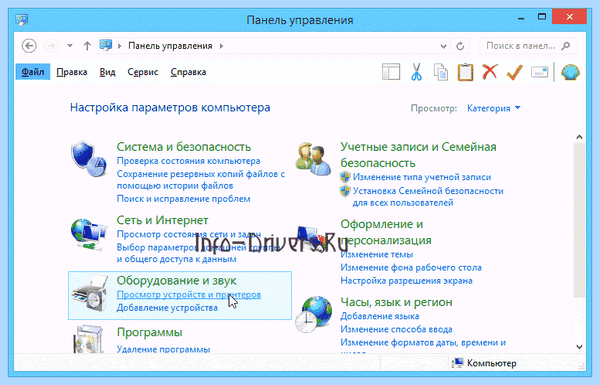The height and width of the screenshot is (385, 600).
Task: Open the Правка menu
Action: 72,72
